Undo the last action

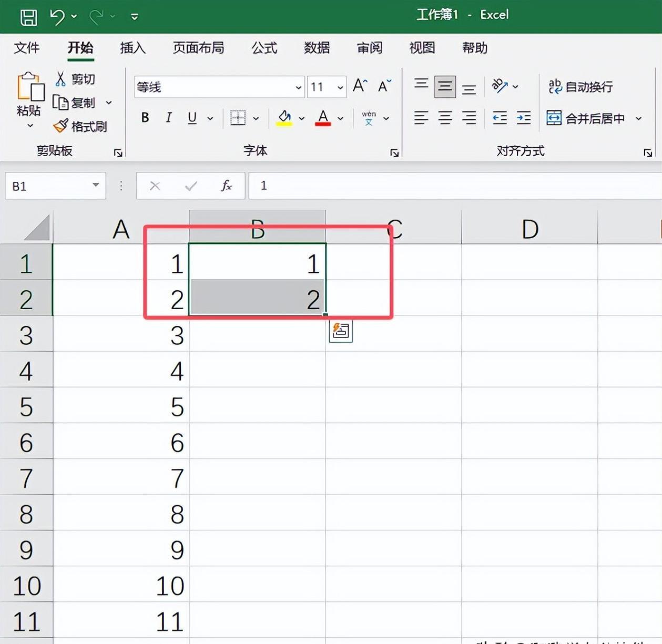tap(57, 17)
